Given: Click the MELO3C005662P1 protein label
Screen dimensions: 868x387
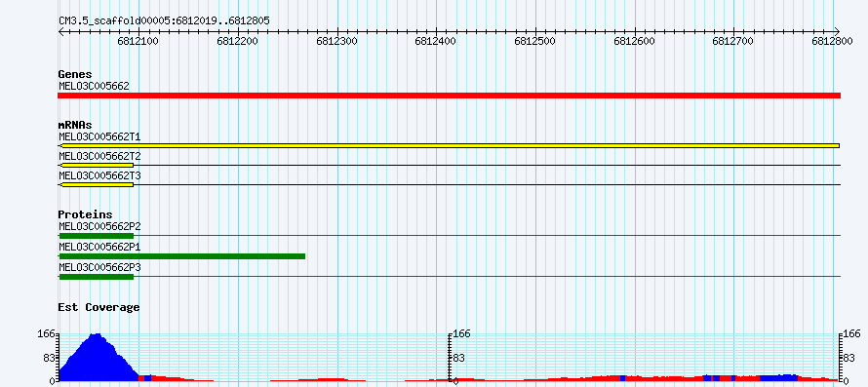Looking at the screenshot, I should 99,247.
